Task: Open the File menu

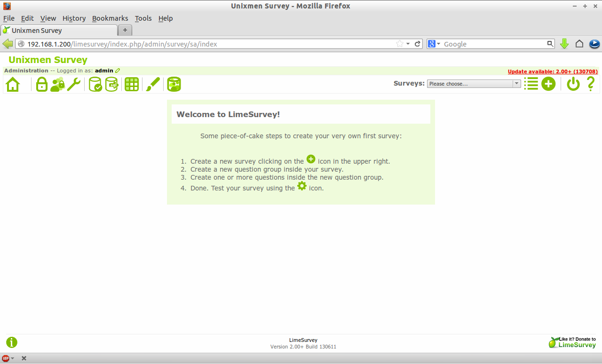Action: [9, 18]
